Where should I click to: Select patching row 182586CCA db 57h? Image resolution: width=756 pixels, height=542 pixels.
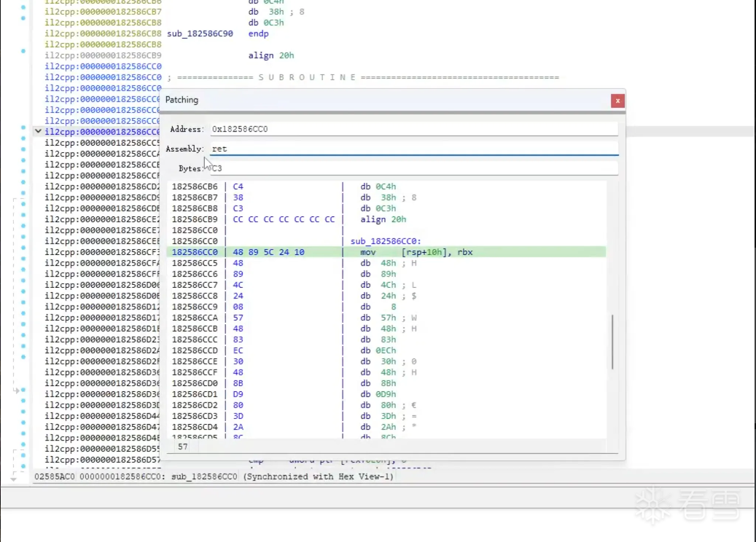click(x=386, y=318)
